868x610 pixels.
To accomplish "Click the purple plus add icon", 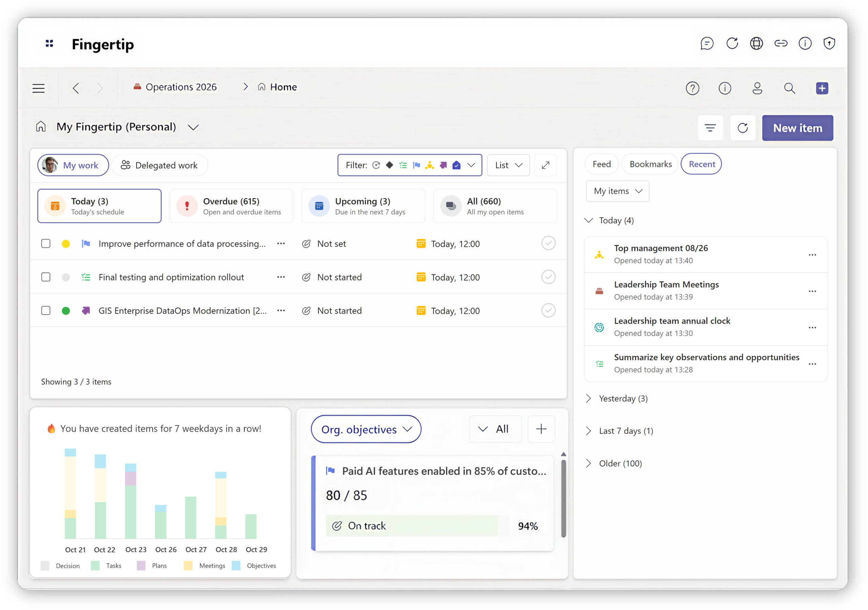I will 822,88.
